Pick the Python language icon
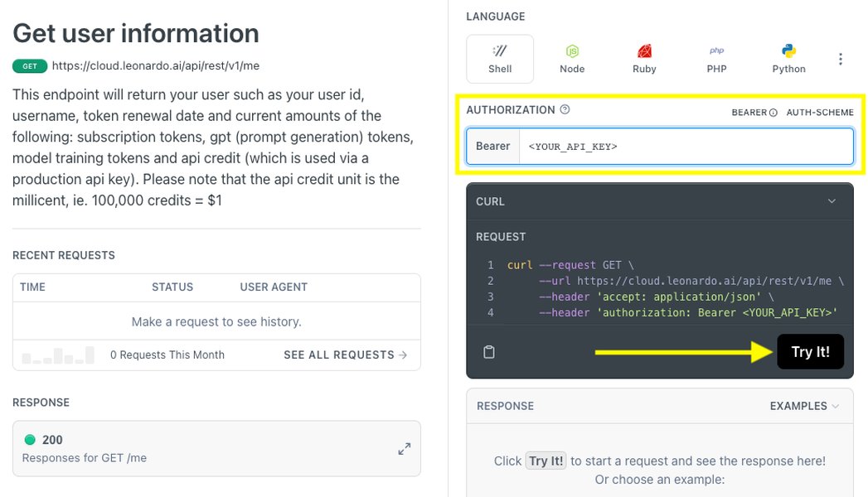Viewport: 868px width, 497px height. click(x=789, y=51)
